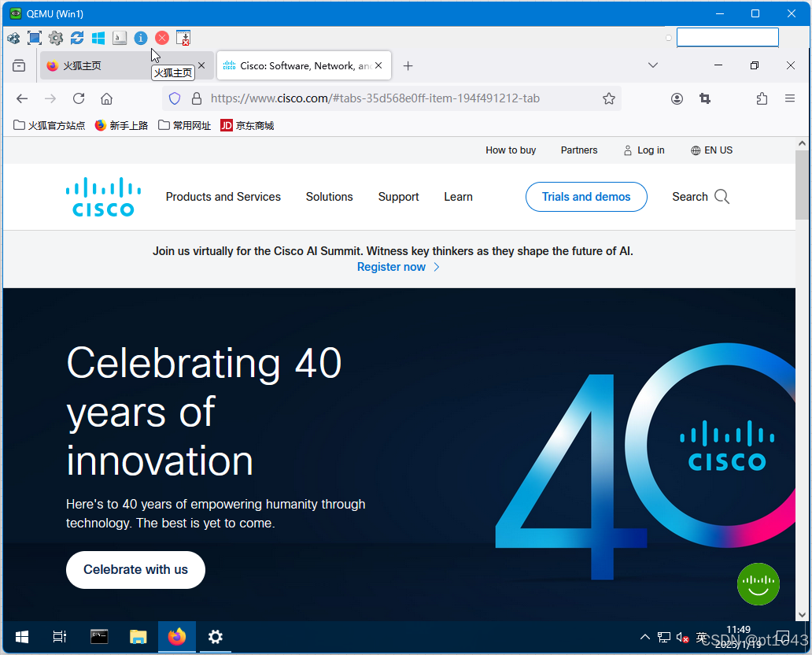The width and height of the screenshot is (812, 655).
Task: Go back with the browser back arrow
Action: (22, 98)
